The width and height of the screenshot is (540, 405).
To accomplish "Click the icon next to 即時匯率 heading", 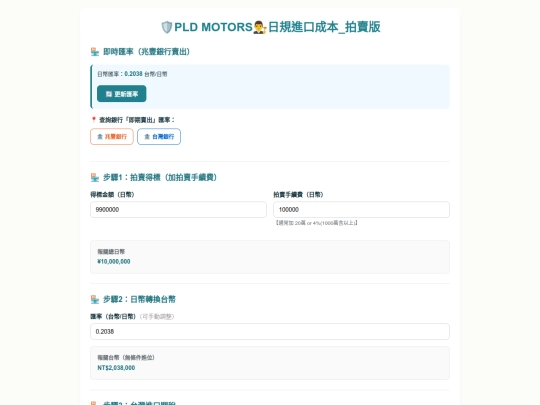I will tap(95, 52).
